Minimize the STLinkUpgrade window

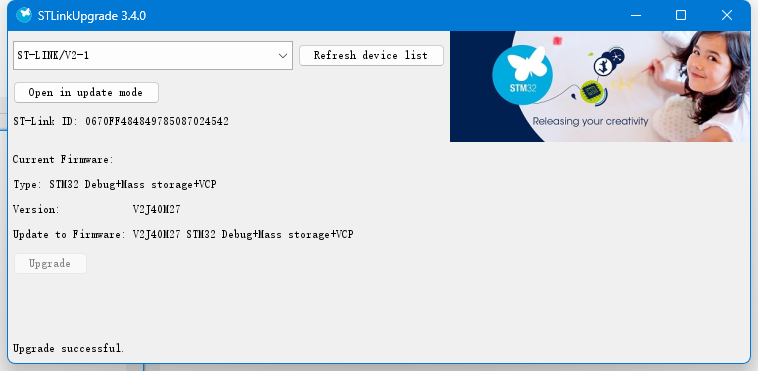(x=636, y=15)
